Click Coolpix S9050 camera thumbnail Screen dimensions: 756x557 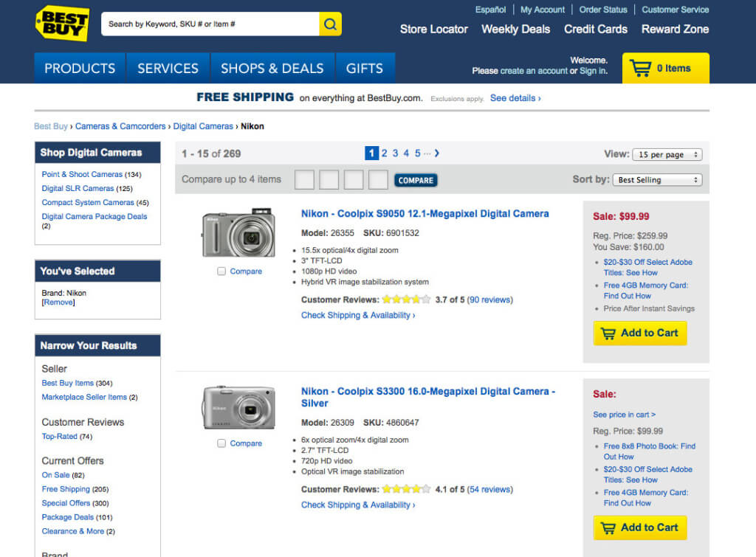coord(238,233)
